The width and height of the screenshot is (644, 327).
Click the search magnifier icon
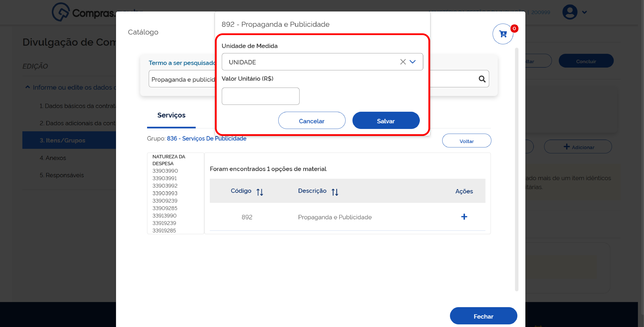coord(482,79)
